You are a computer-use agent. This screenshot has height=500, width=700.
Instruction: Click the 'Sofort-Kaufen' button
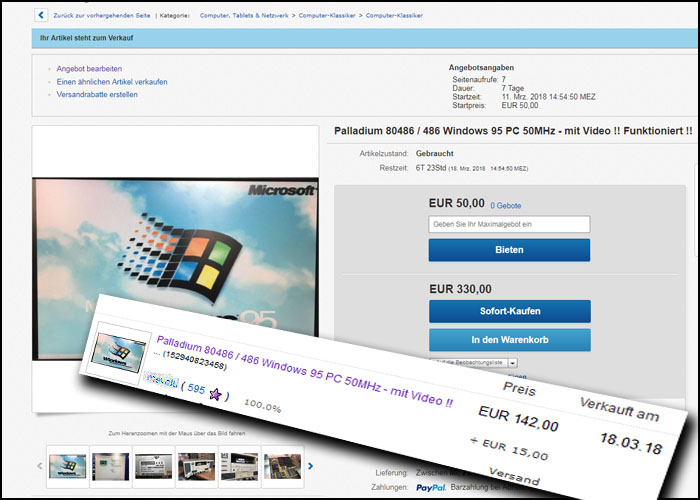(510, 311)
